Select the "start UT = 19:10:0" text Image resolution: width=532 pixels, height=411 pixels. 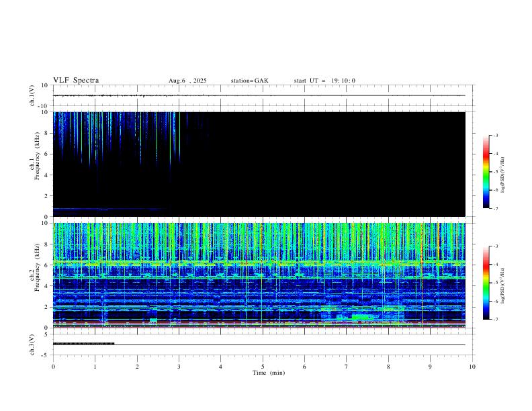(324, 81)
